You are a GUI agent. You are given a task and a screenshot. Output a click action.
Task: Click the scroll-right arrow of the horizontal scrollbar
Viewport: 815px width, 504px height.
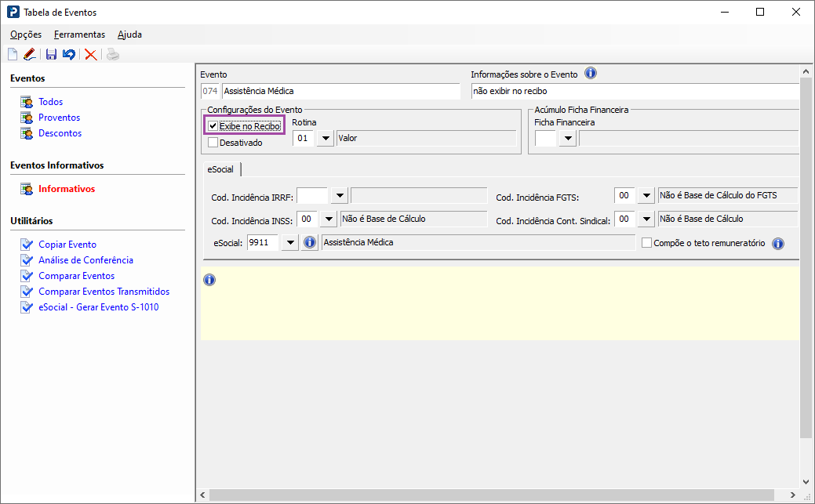[x=793, y=495]
